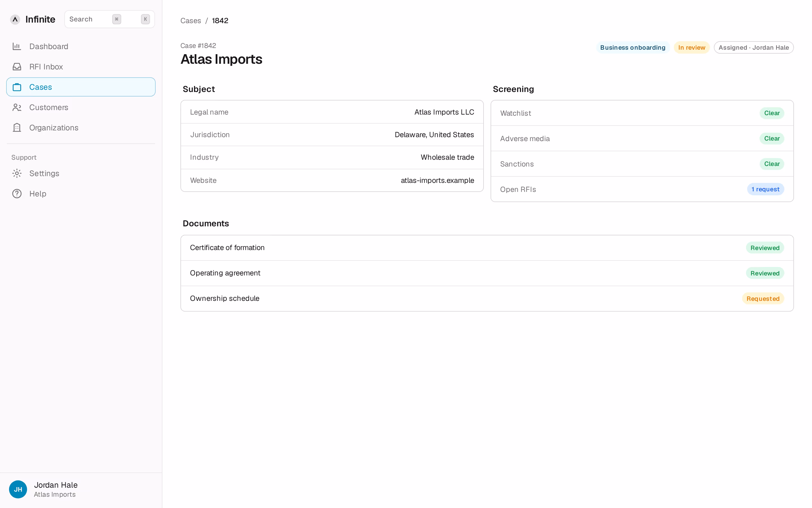Open the Certificate of formation document
The height and width of the screenshot is (508, 812).
(x=487, y=248)
